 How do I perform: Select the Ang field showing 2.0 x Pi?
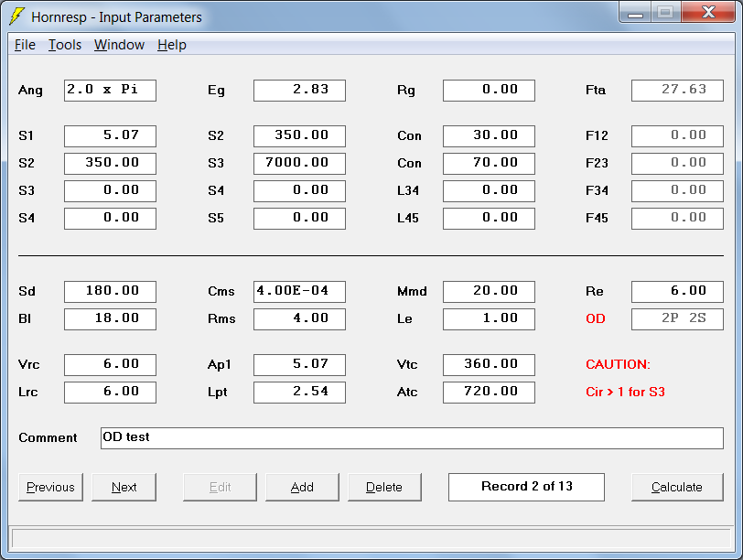(x=110, y=91)
